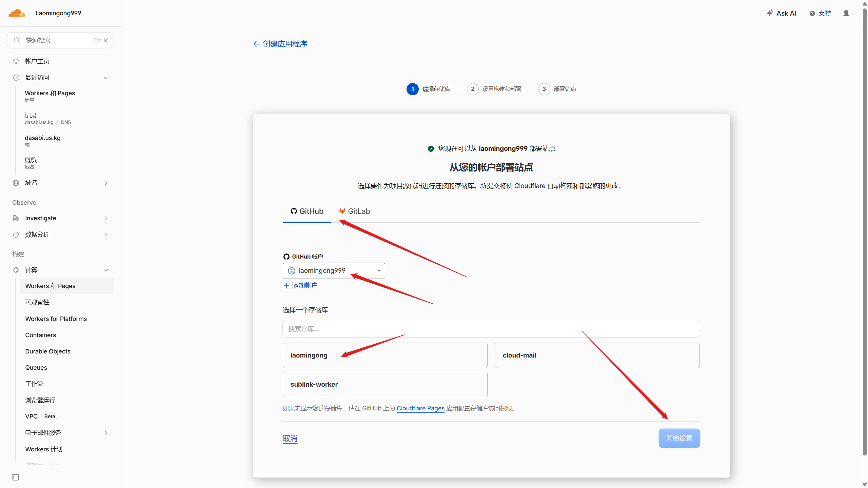The height and width of the screenshot is (488, 868).
Task: Open the user profile icon
Action: tap(846, 13)
